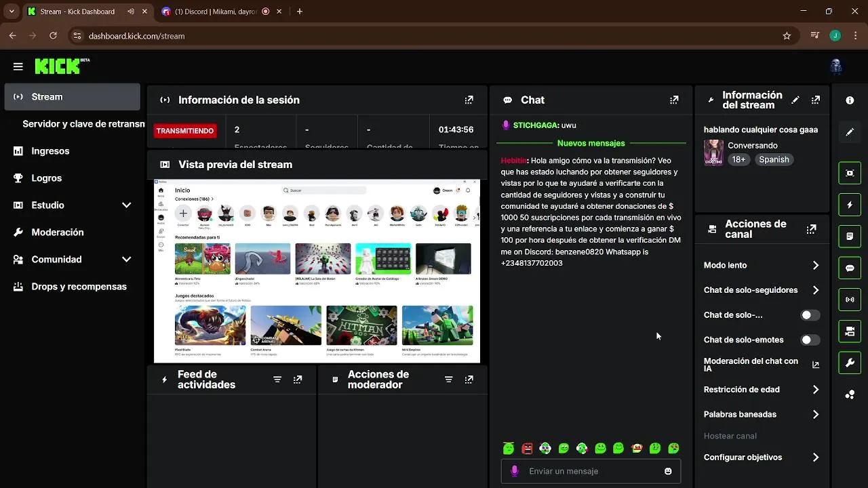Screen dimensions: 868x488
Task: Pop out the Acciones de canal panel
Action: pos(811,229)
